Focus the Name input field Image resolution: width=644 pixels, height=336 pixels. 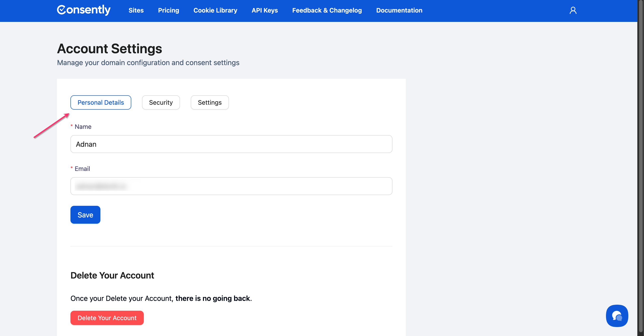click(231, 144)
